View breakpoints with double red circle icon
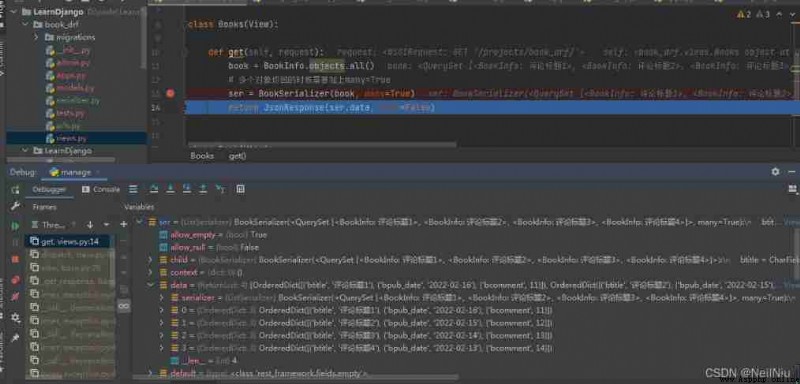The width and height of the screenshot is (800, 384). pyautogui.click(x=15, y=279)
